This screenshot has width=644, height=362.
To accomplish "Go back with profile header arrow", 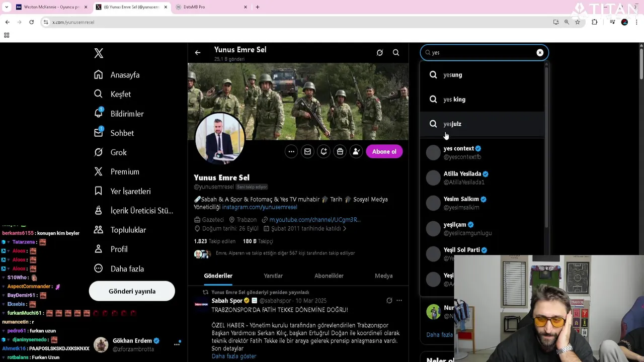I will point(198,52).
